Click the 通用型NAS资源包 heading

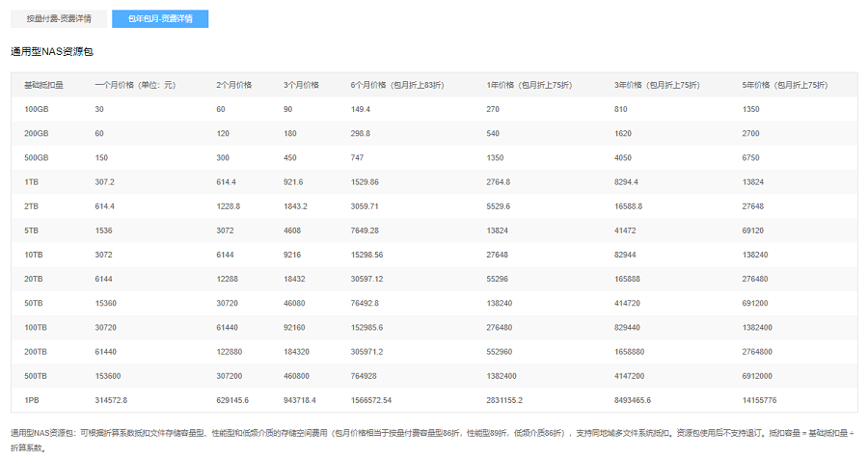click(x=52, y=51)
